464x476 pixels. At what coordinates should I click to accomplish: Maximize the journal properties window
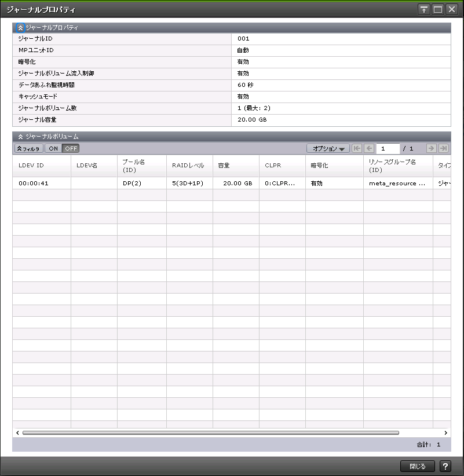tap(438, 9)
